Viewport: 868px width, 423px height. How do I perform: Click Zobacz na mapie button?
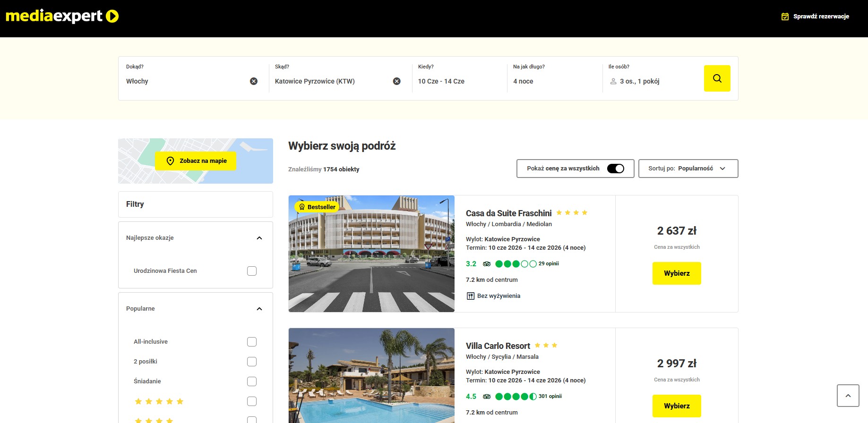pos(196,161)
